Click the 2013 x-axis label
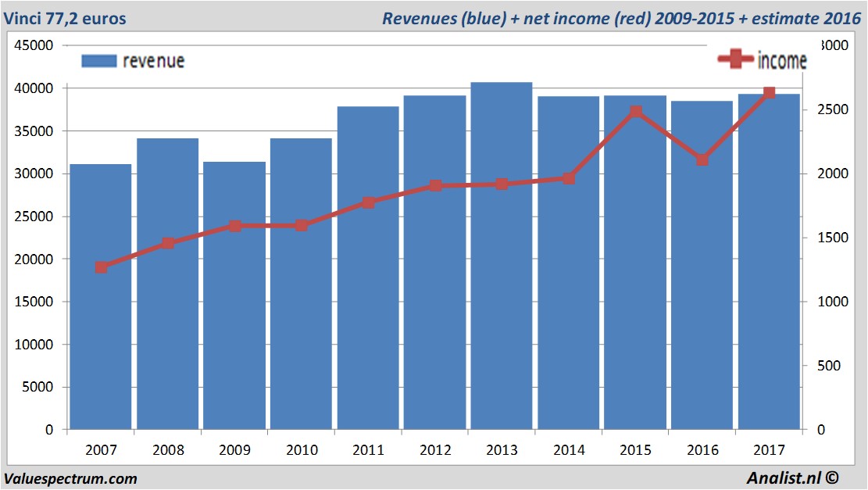This screenshot has width=868, height=490. point(502,449)
